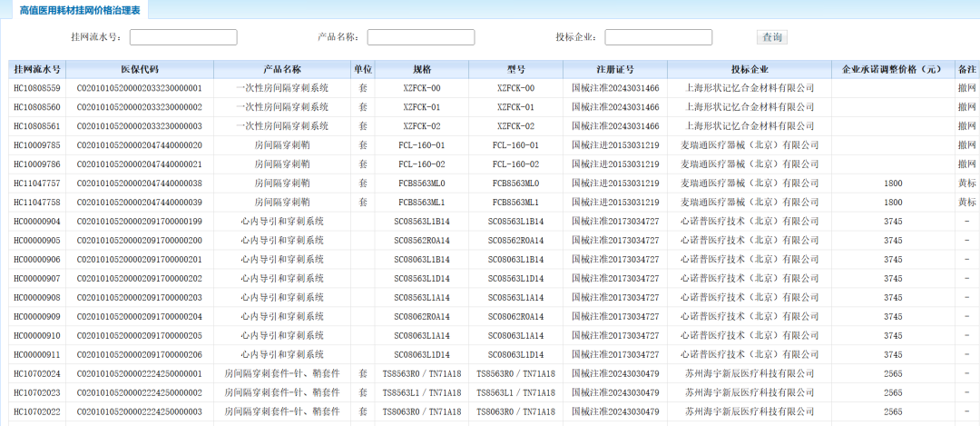Click 苏州海宇新辰医疗科技有限公司 in row HC10702024

(x=750, y=374)
